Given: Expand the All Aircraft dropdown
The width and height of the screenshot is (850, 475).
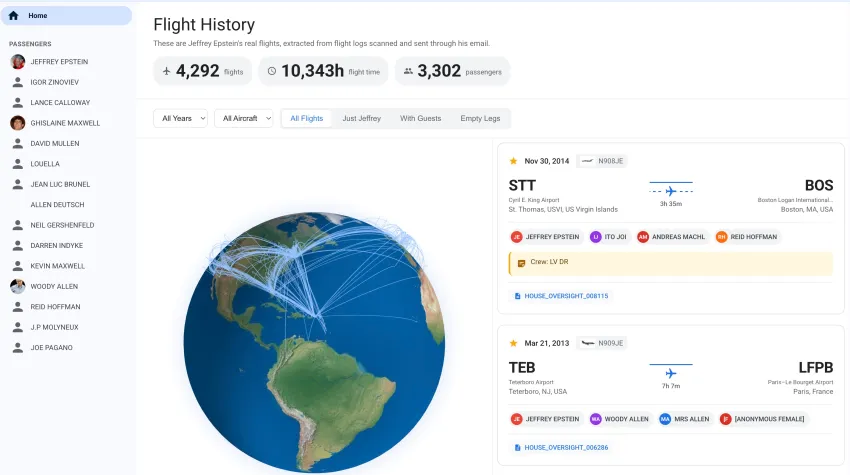Looking at the screenshot, I should pyautogui.click(x=243, y=118).
